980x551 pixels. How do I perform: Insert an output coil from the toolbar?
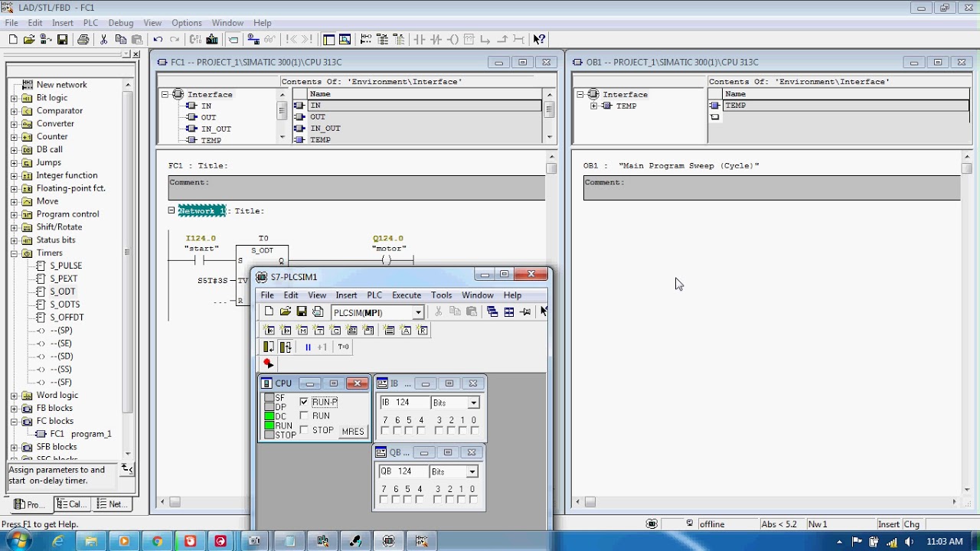coord(452,40)
